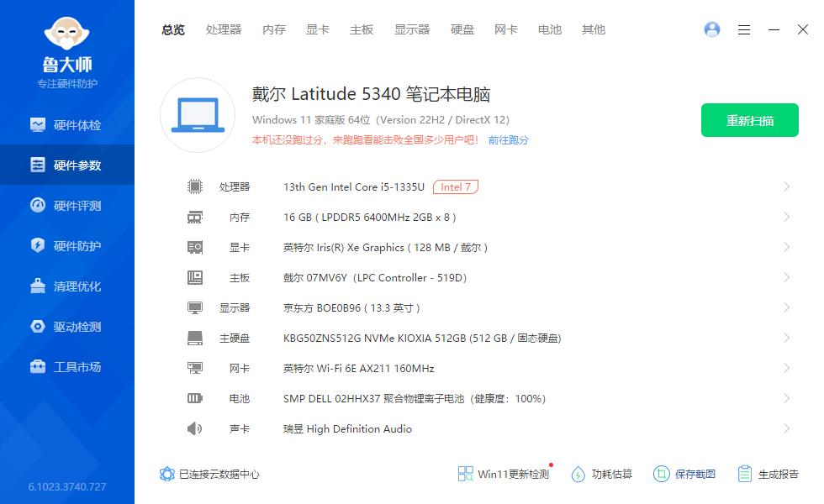Select the top 网卡 tab

[x=505, y=30]
